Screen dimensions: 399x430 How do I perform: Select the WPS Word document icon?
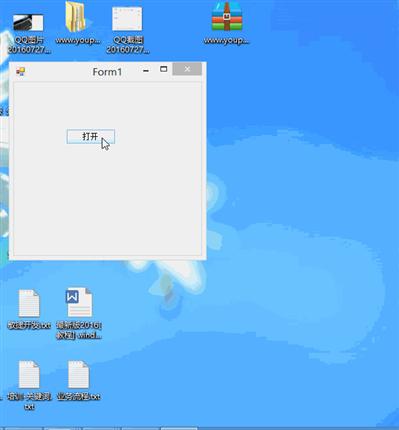79,302
